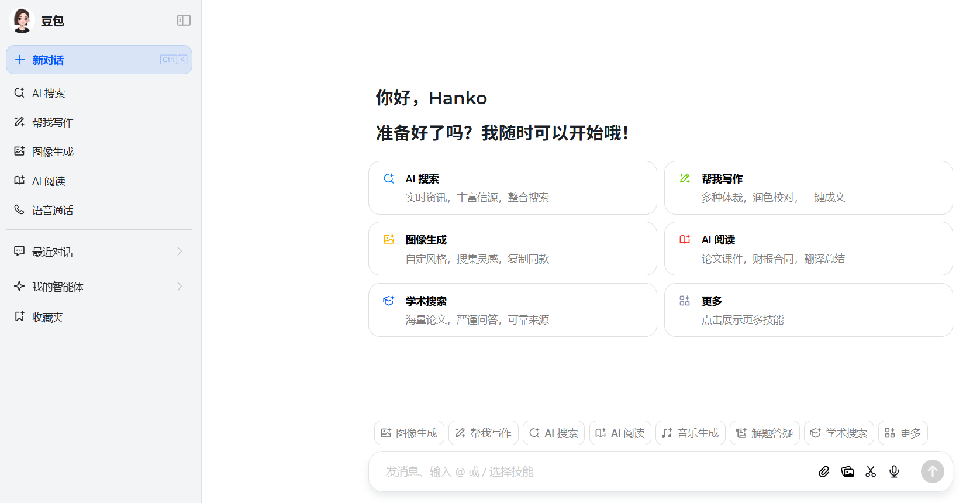The image size is (980, 503).
Task: Click the microphone voice input icon
Action: [894, 471]
